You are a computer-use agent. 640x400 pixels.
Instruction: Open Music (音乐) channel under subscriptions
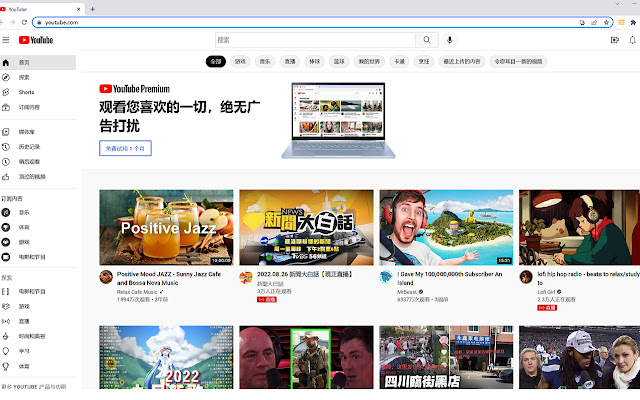[x=38, y=212]
